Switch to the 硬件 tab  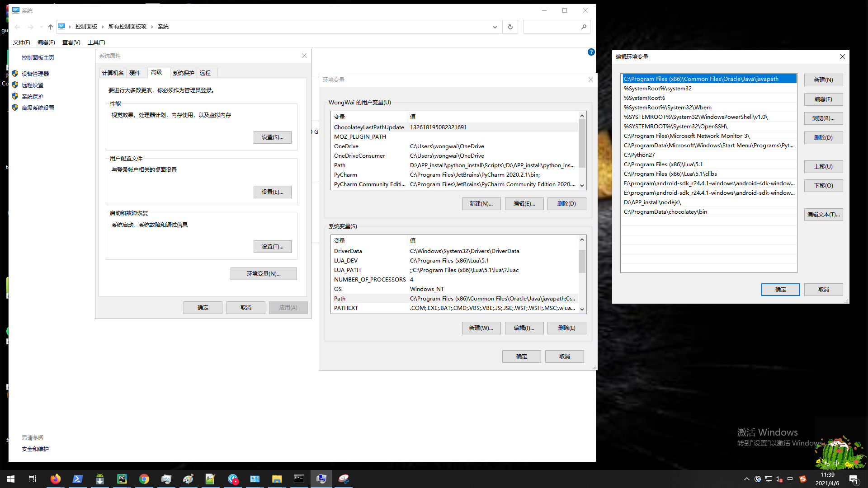(135, 73)
